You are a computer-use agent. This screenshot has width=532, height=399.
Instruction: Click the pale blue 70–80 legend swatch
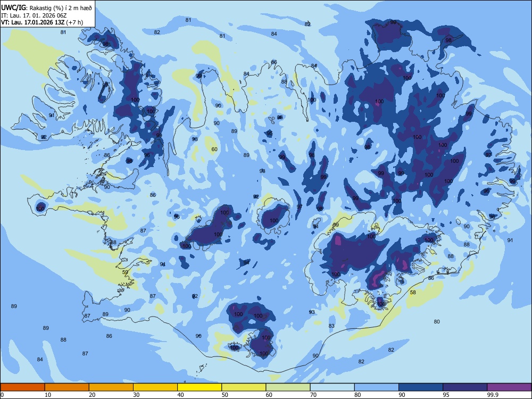pos(332,387)
